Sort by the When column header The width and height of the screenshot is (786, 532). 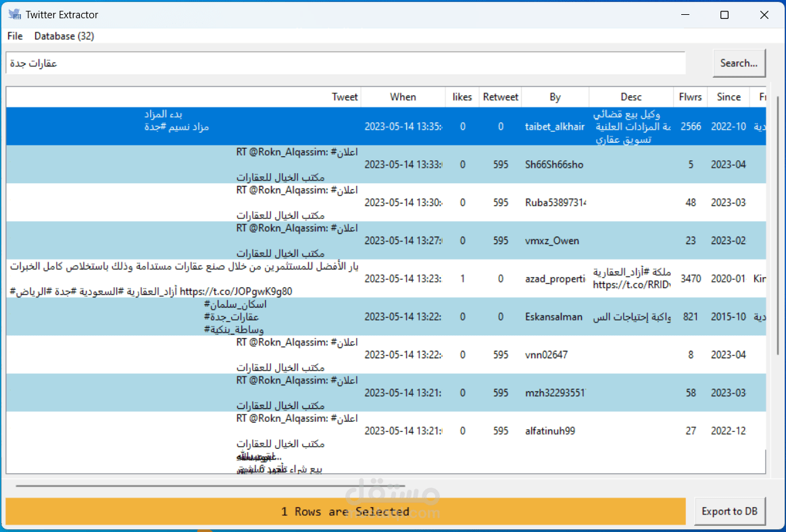403,97
